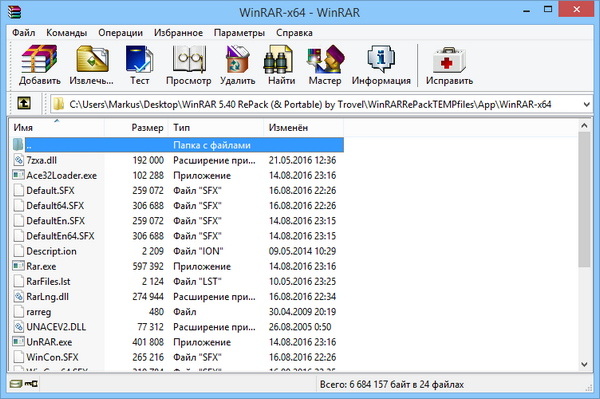This screenshot has width=600, height=399.
Task: Click the Добавить (Add) toolbar icon
Action: point(39,59)
